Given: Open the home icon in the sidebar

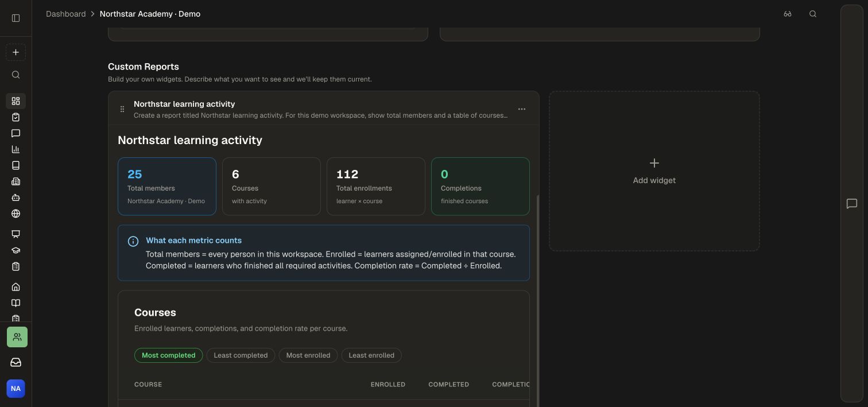Looking at the screenshot, I should click(15, 287).
